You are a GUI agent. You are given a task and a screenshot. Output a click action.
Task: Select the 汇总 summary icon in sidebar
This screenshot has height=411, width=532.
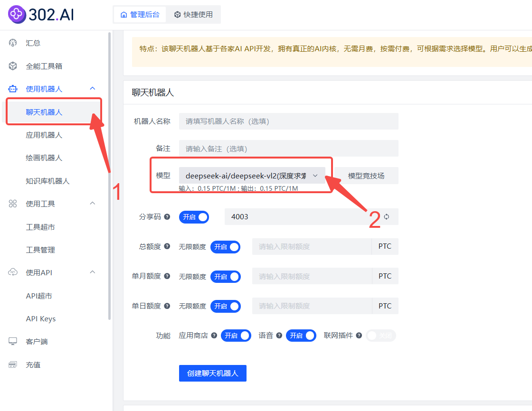11,43
